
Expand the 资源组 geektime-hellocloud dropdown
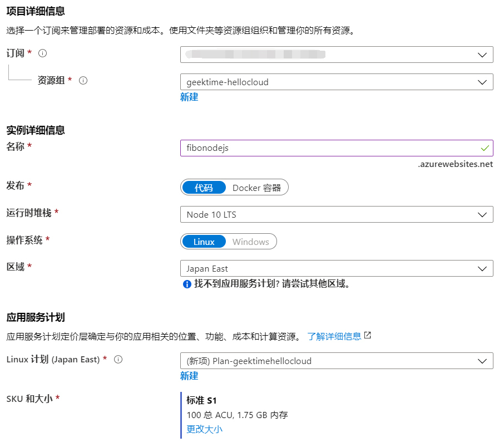[337, 82]
